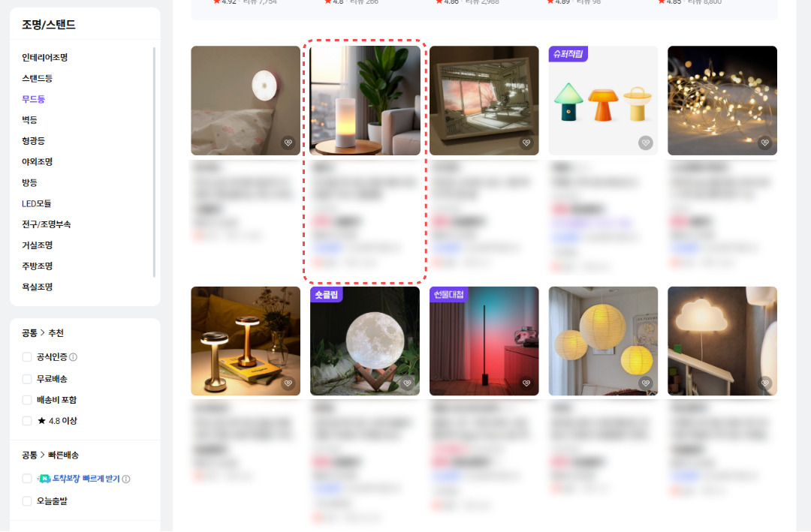Select 스탠드등 category in sidebar
This screenshot has height=532, width=811.
37,78
